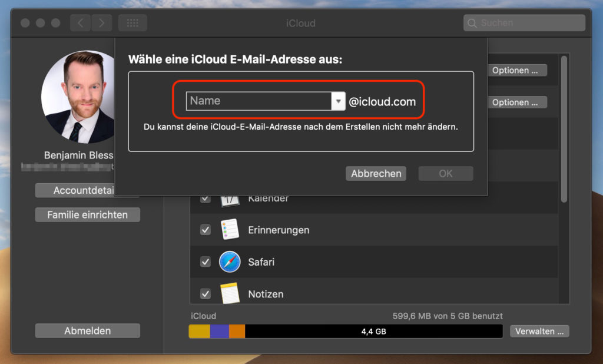Click the Name email input field
This screenshot has width=603, height=364.
pos(259,101)
